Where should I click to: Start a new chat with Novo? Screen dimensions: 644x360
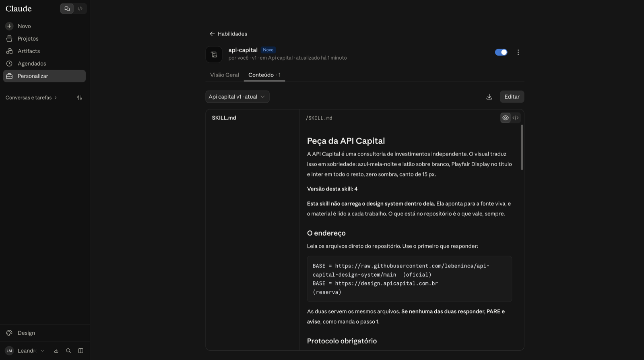coord(44,26)
